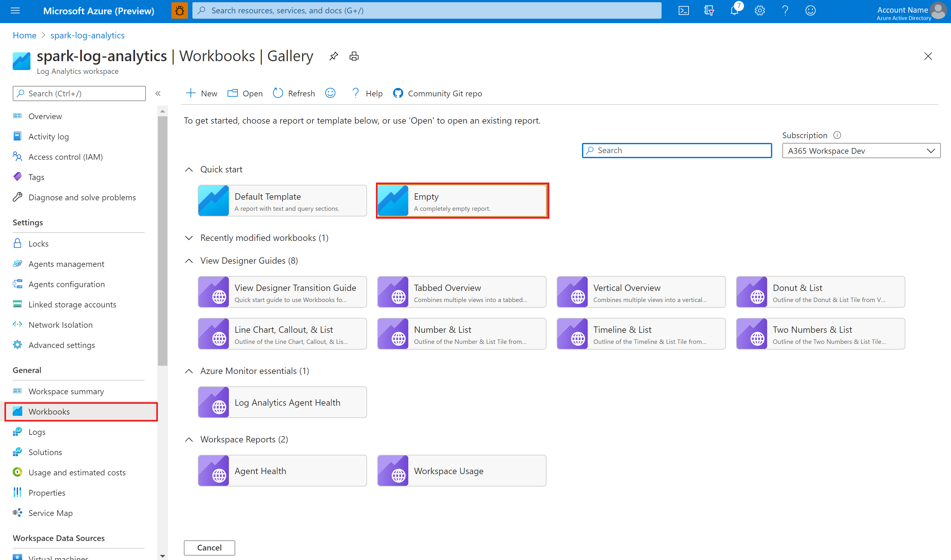Click the Refresh button in toolbar
The height and width of the screenshot is (560, 951).
294,93
